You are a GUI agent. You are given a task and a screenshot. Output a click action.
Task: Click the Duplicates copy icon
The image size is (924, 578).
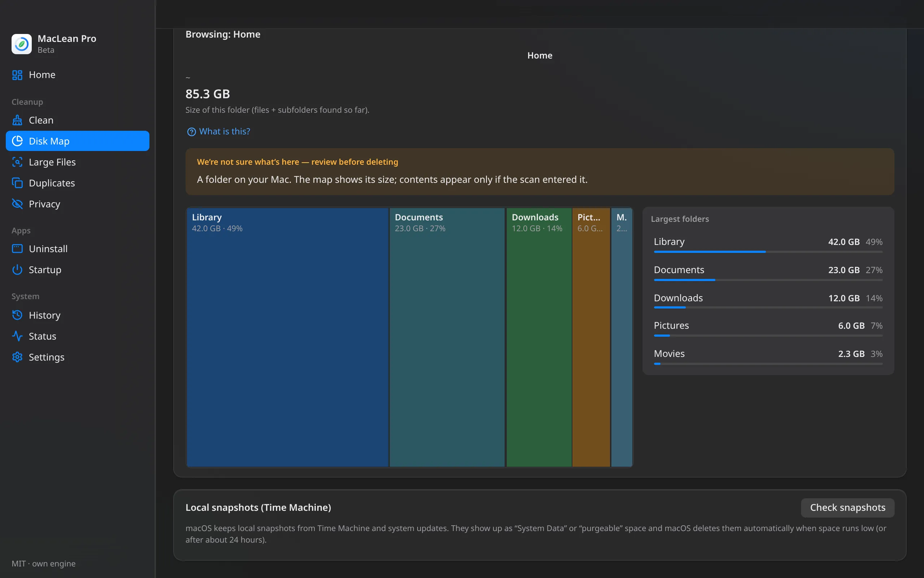click(17, 183)
